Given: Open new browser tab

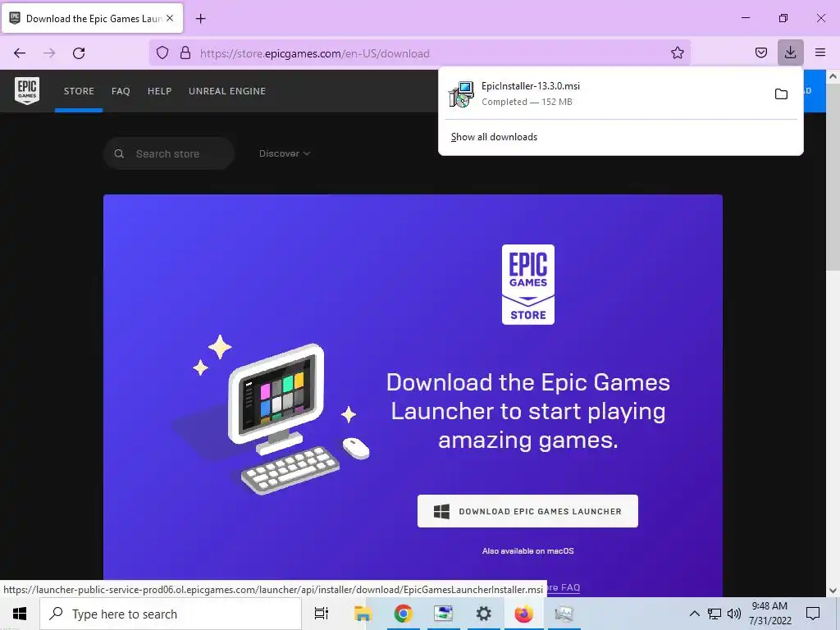Looking at the screenshot, I should [200, 19].
